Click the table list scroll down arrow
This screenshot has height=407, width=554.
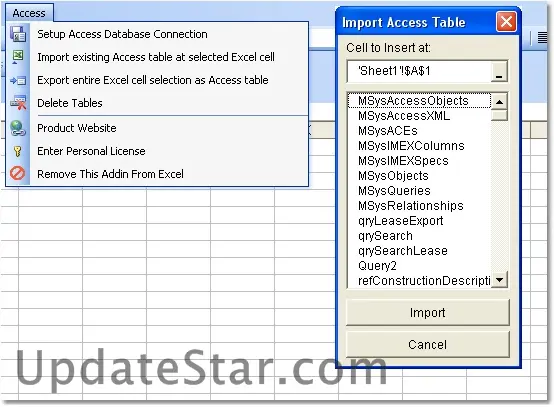[x=499, y=280]
